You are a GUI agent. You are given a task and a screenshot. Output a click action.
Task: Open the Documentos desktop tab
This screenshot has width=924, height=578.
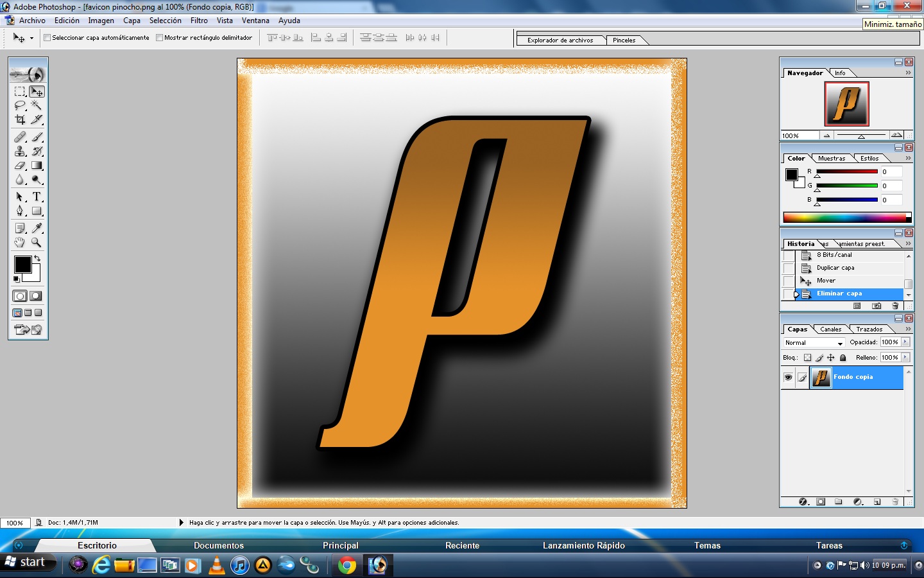(219, 546)
